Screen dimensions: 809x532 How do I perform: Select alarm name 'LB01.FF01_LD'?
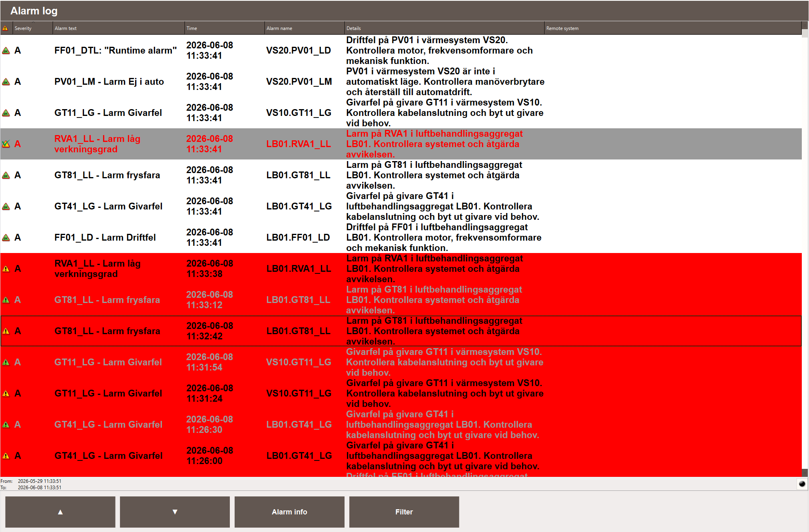click(298, 238)
